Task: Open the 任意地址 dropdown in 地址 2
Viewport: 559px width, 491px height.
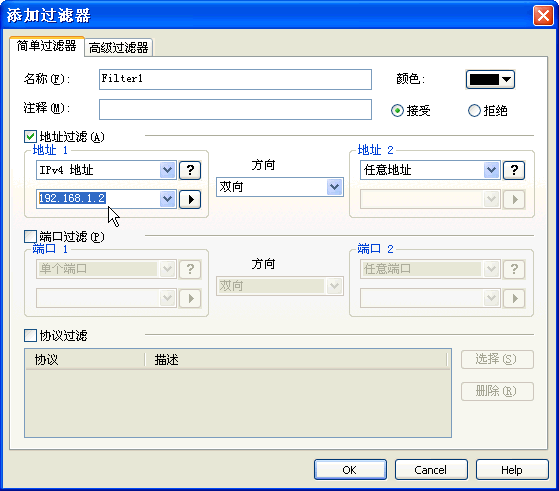Action: [x=491, y=170]
